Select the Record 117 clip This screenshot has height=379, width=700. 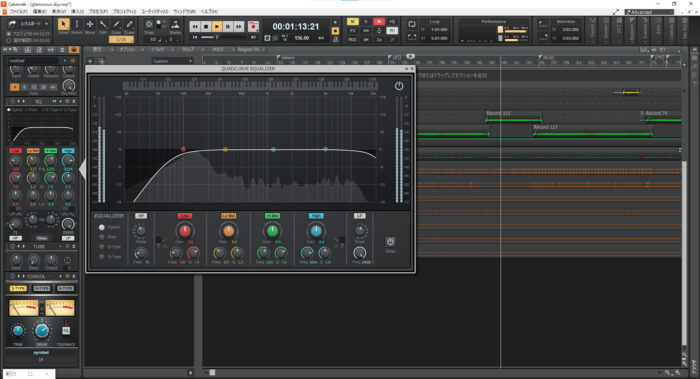pos(592,130)
